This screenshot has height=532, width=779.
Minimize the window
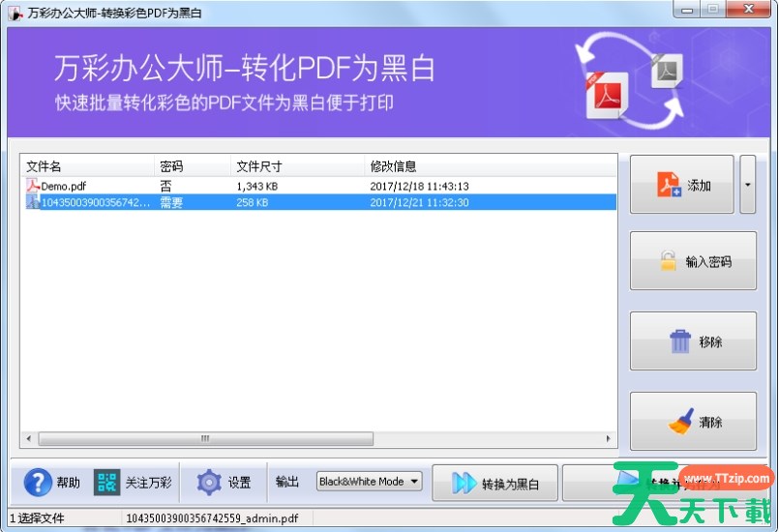point(688,10)
